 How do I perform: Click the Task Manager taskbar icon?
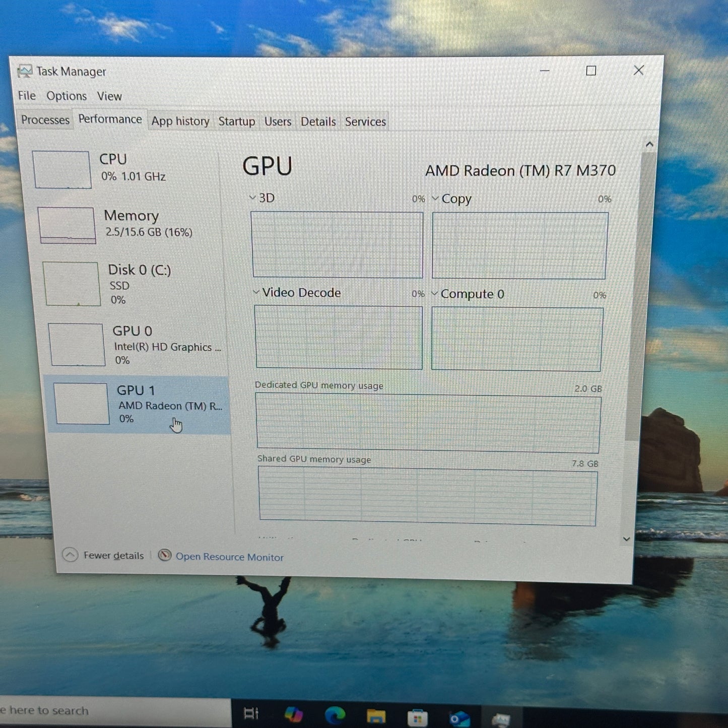point(501,718)
